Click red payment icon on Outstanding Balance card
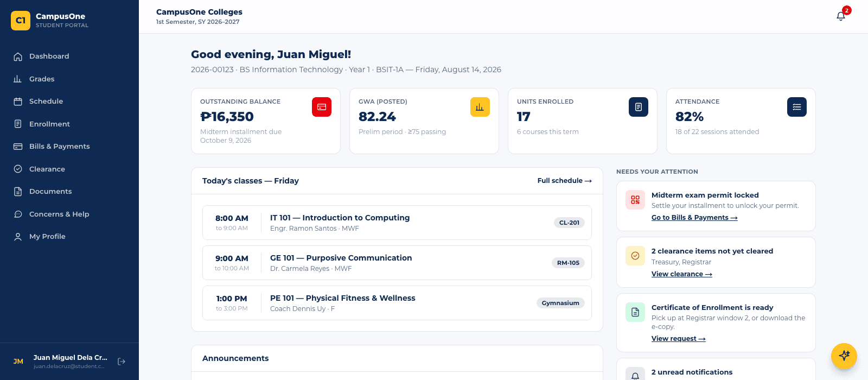868x380 pixels. point(322,107)
